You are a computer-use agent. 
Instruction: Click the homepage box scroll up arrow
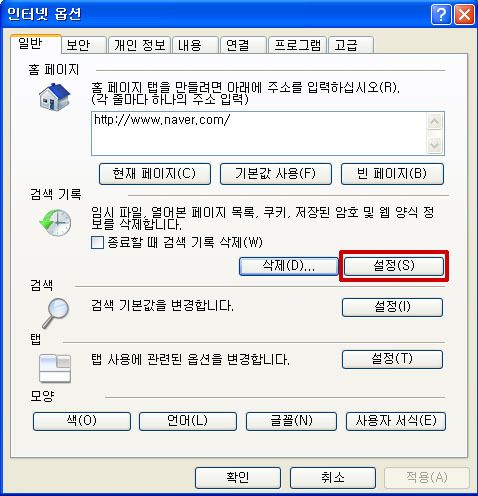434,121
